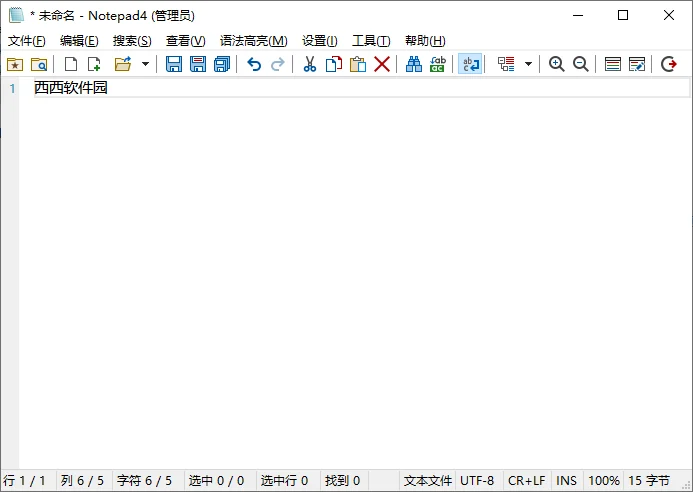This screenshot has width=693, height=492.
Task: Click status bar 行 1 / 1
Action: [24, 481]
